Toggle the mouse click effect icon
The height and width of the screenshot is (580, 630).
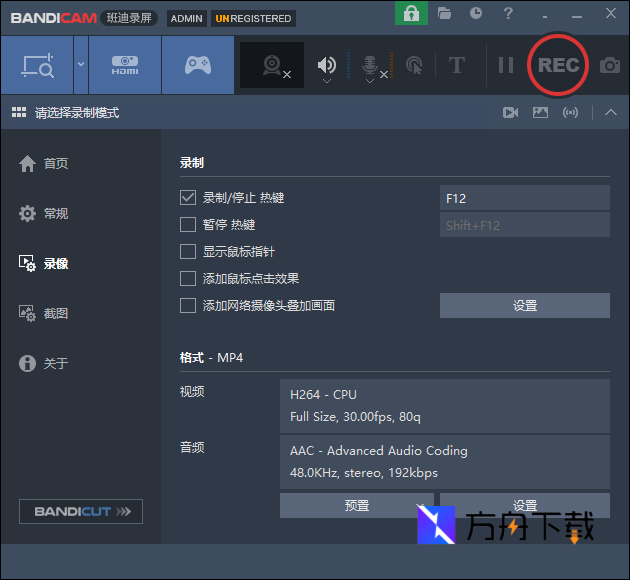[x=414, y=65]
